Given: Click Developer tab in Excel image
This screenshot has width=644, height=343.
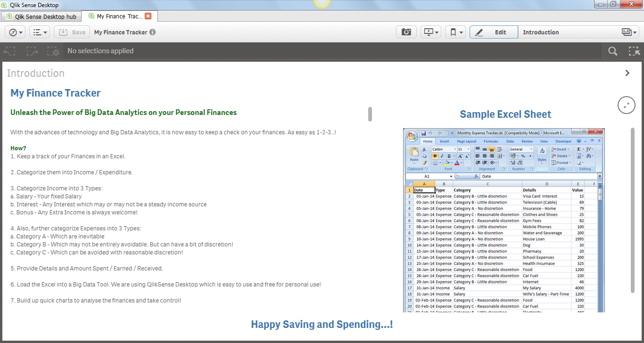Looking at the screenshot, I should click(563, 141).
